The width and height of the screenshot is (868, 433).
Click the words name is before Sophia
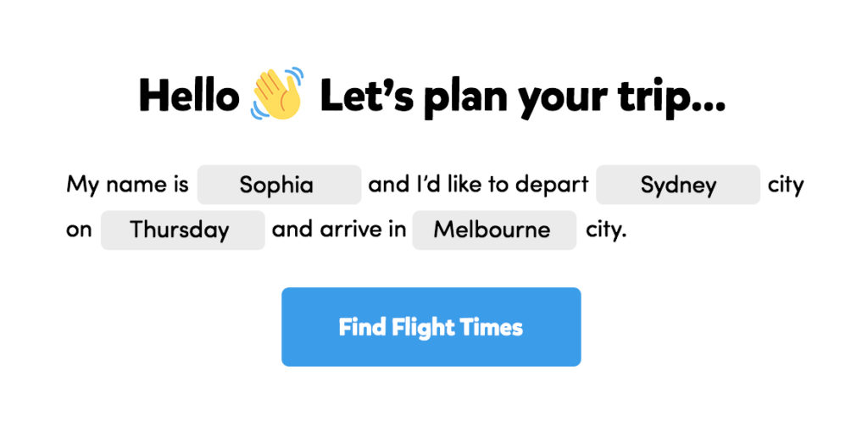click(147, 184)
